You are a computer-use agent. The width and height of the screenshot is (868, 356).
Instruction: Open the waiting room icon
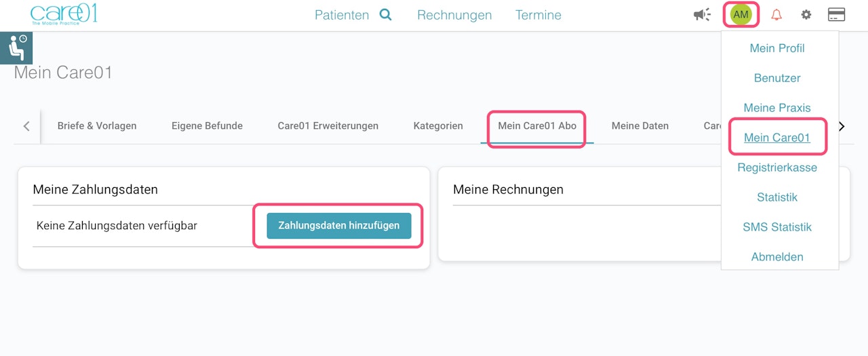(x=16, y=48)
